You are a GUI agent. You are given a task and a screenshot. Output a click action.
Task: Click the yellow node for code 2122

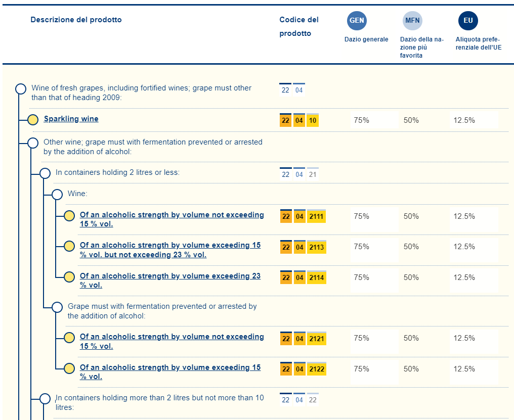pos(69,368)
